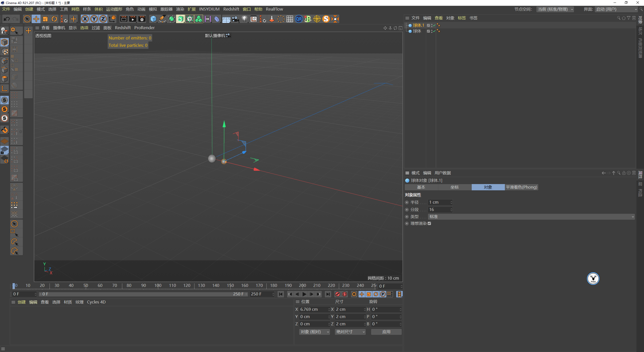The height and width of the screenshot is (352, 644).
Task: Click the camera object icon
Action: [x=235, y=19]
